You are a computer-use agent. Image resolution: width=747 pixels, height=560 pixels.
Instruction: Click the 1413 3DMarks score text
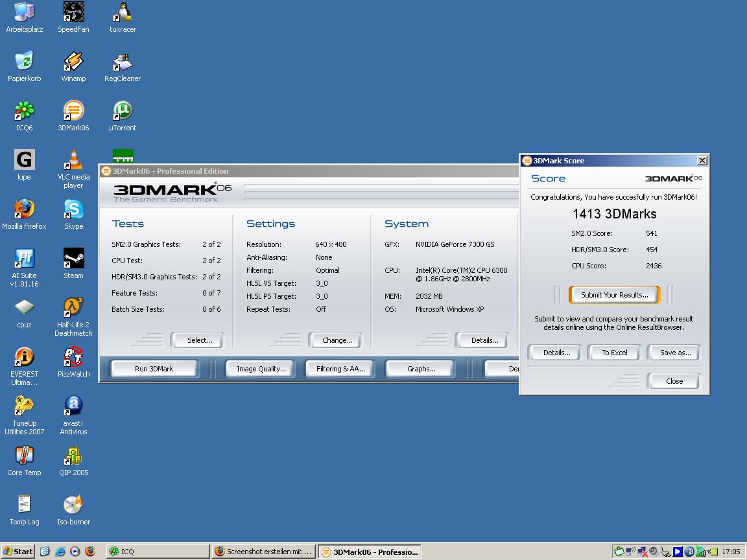615,214
